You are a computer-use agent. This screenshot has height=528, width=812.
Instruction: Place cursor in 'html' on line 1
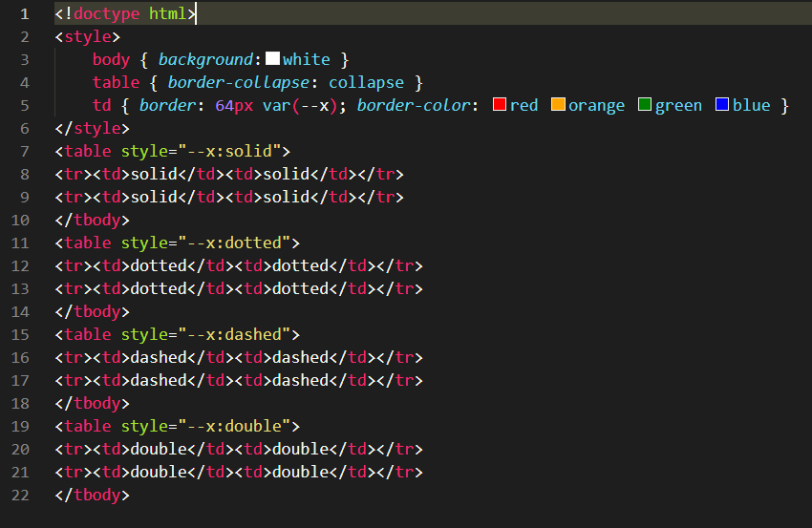point(168,13)
